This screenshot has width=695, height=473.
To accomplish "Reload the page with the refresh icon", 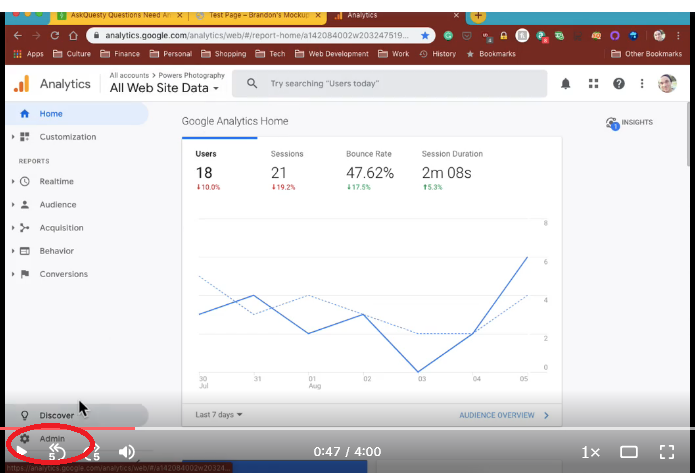I will tap(55, 35).
